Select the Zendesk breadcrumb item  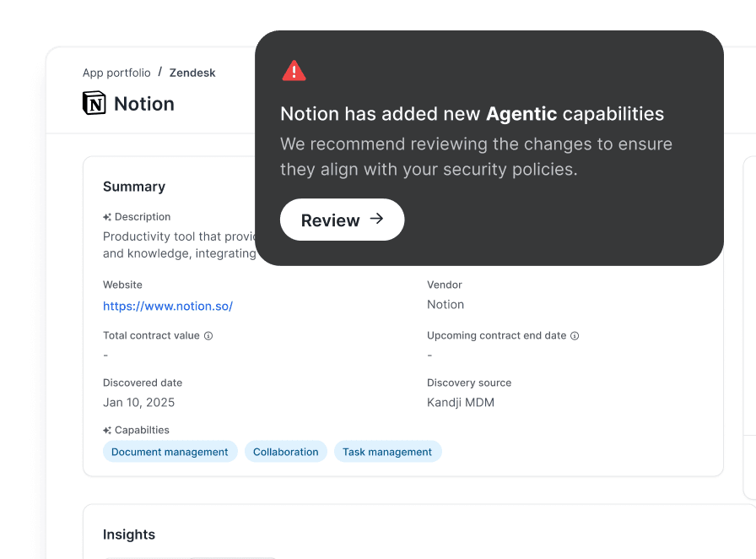(192, 73)
